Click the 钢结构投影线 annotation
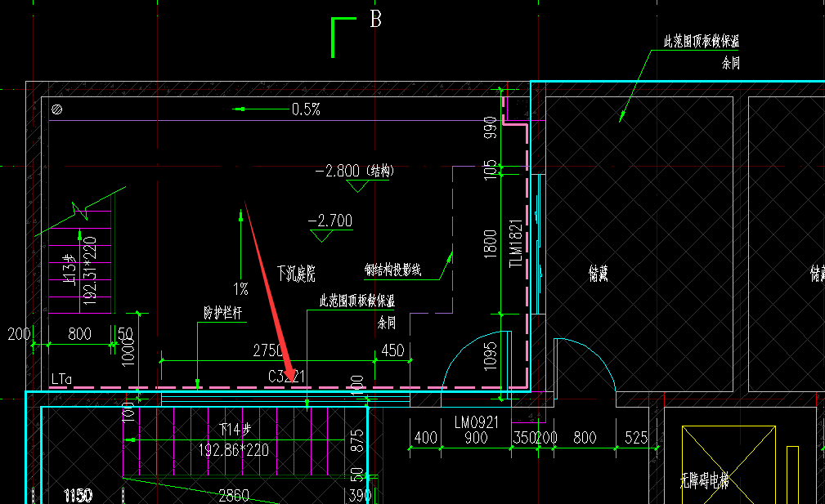This screenshot has width=825, height=504. pyautogui.click(x=392, y=270)
